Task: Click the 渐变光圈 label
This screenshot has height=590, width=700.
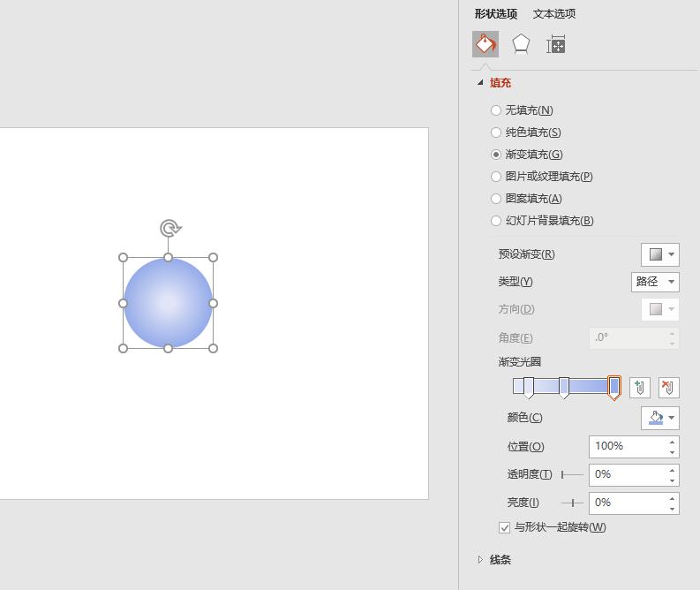Action: pyautogui.click(x=520, y=361)
